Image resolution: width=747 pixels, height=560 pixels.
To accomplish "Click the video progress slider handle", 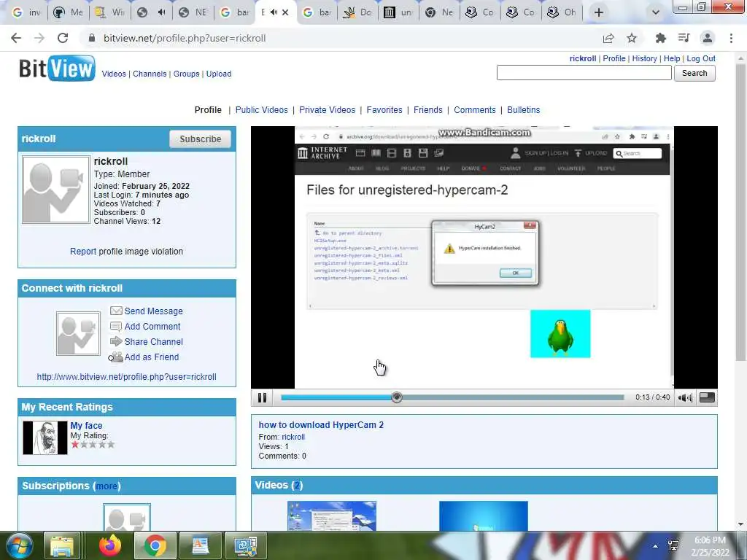I will [396, 397].
